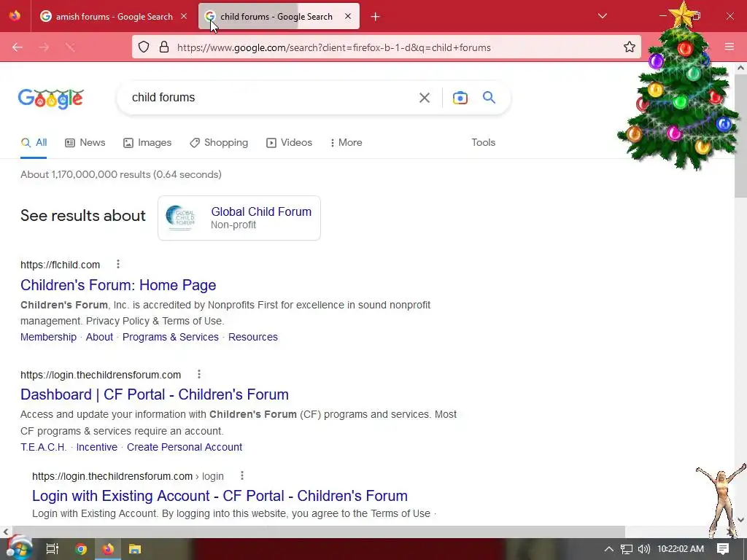The image size is (747, 560).
Task: Bookmark this page with the star icon
Action: click(630, 47)
